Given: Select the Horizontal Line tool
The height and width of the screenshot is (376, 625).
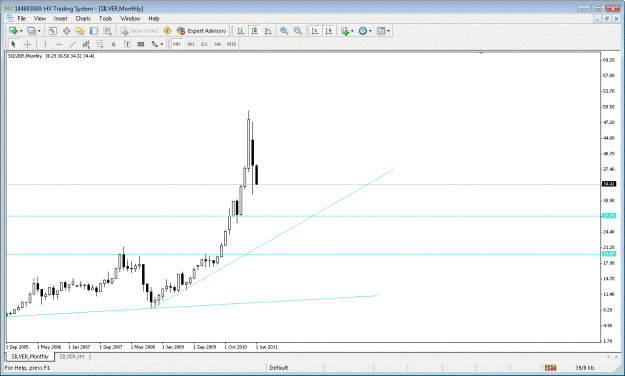Looking at the screenshot, I should (x=59, y=44).
